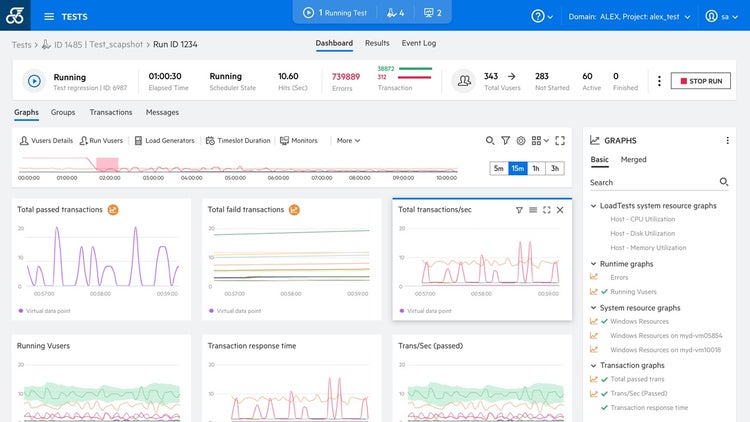Image resolution: width=750 pixels, height=422 pixels.
Task: Switch to the Dashboard tab
Action: pos(334,43)
